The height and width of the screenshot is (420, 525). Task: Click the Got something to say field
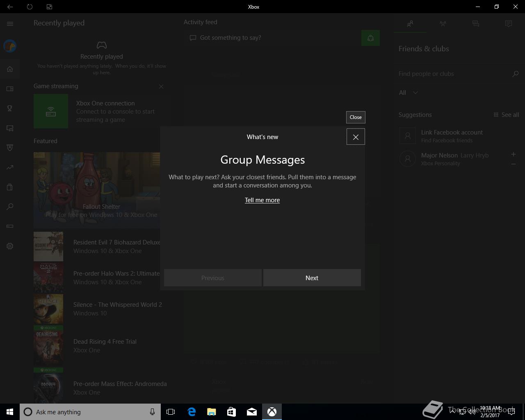point(272,38)
